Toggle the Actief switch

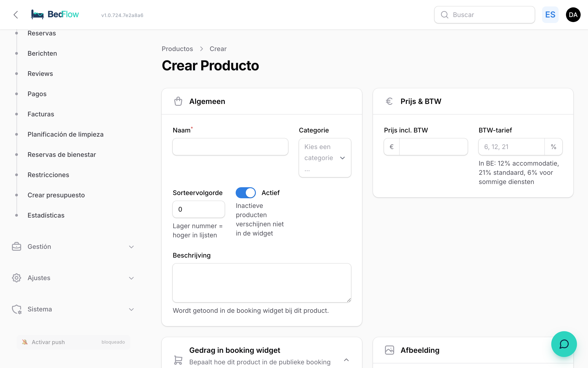245,193
